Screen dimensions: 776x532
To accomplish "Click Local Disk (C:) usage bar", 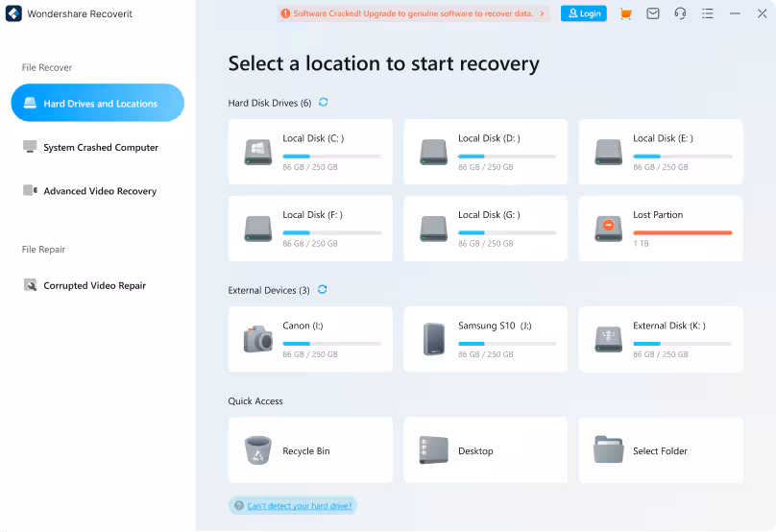I will coord(332,157).
